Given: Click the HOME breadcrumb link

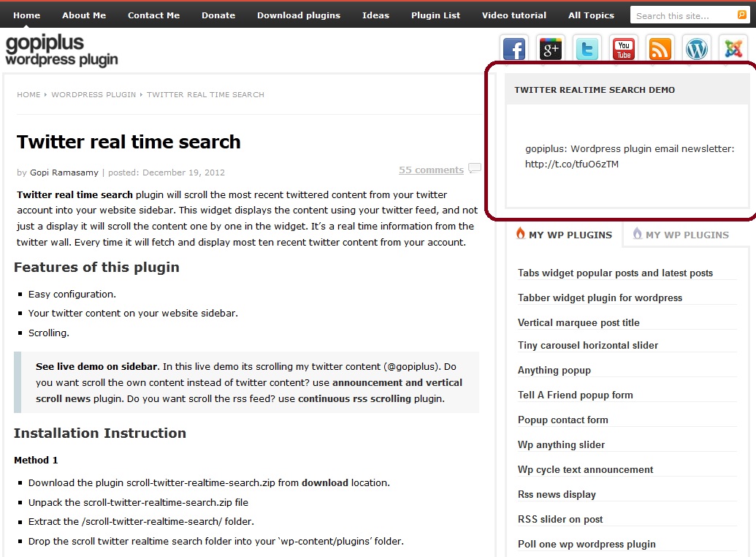Looking at the screenshot, I should pos(28,94).
